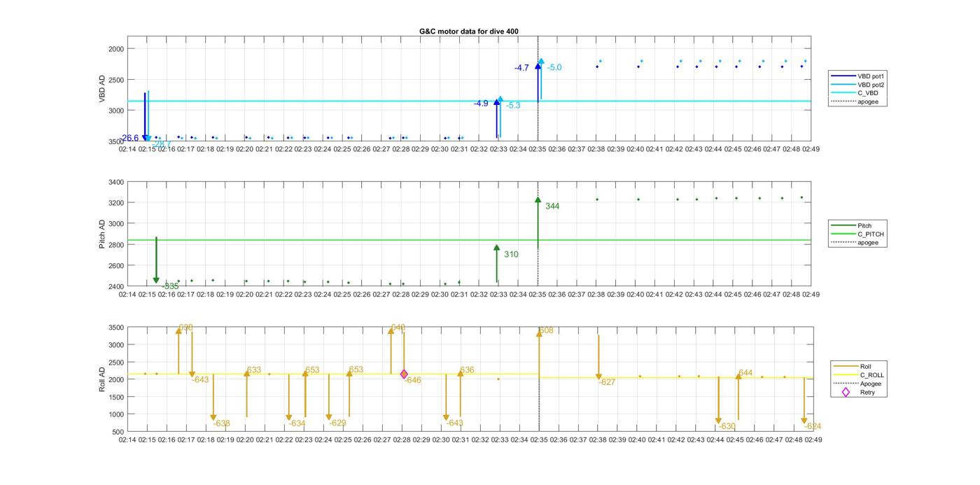Image resolution: width=980 pixels, height=485 pixels.
Task: Click the '636' roll data label
Action: tap(467, 370)
